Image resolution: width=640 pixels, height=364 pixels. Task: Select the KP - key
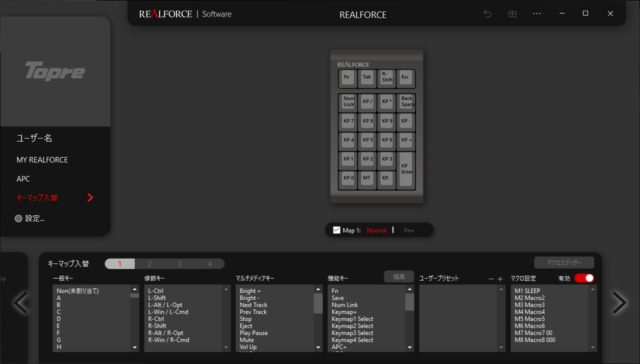click(406, 122)
